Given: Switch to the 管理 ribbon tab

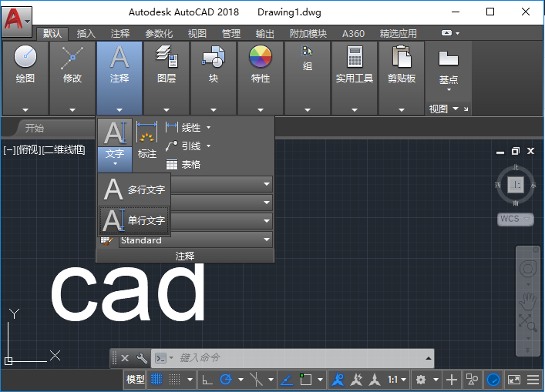Looking at the screenshot, I should (231, 34).
